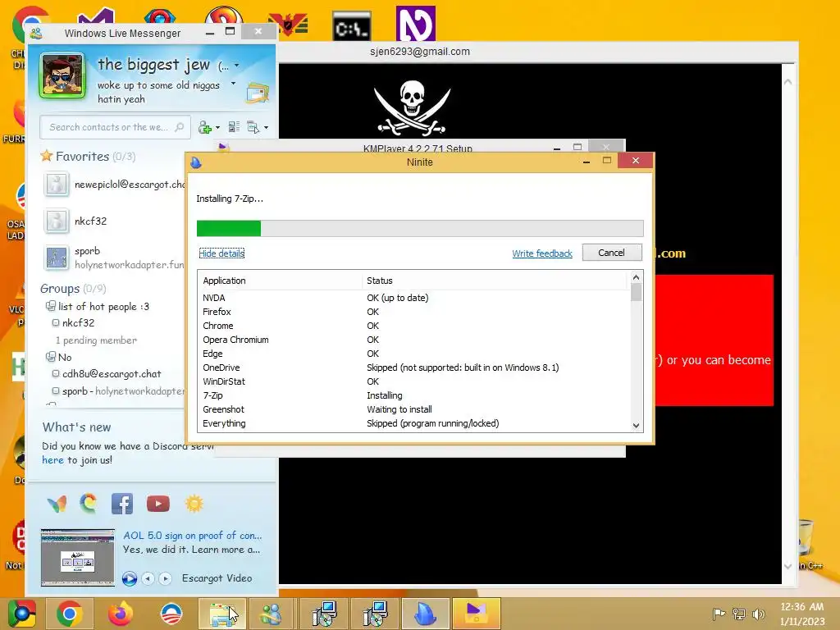Click the Ninite taskbar icon
Screen dimensions: 840x630
point(426,614)
